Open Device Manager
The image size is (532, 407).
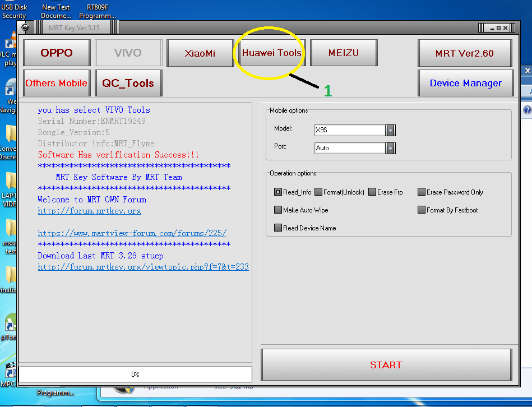click(465, 83)
